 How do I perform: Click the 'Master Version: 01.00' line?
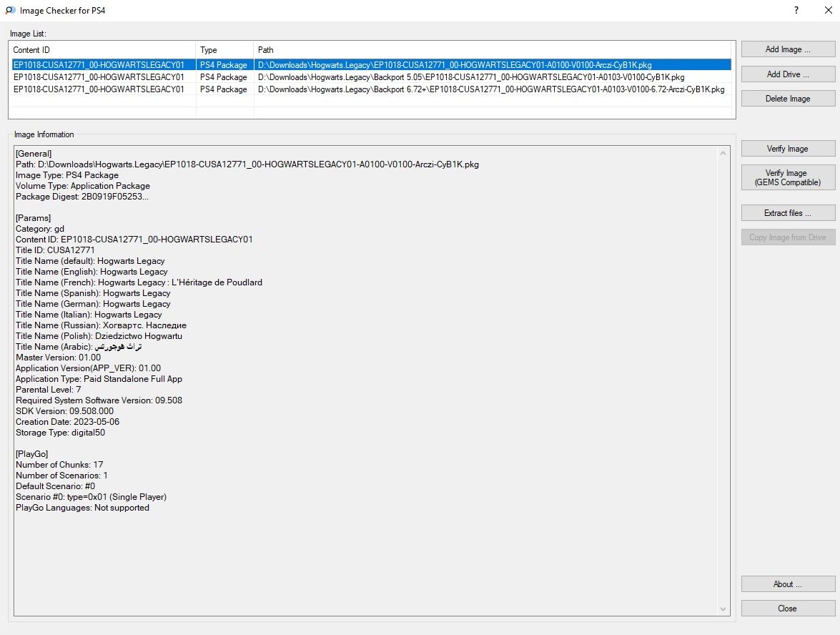coord(59,358)
